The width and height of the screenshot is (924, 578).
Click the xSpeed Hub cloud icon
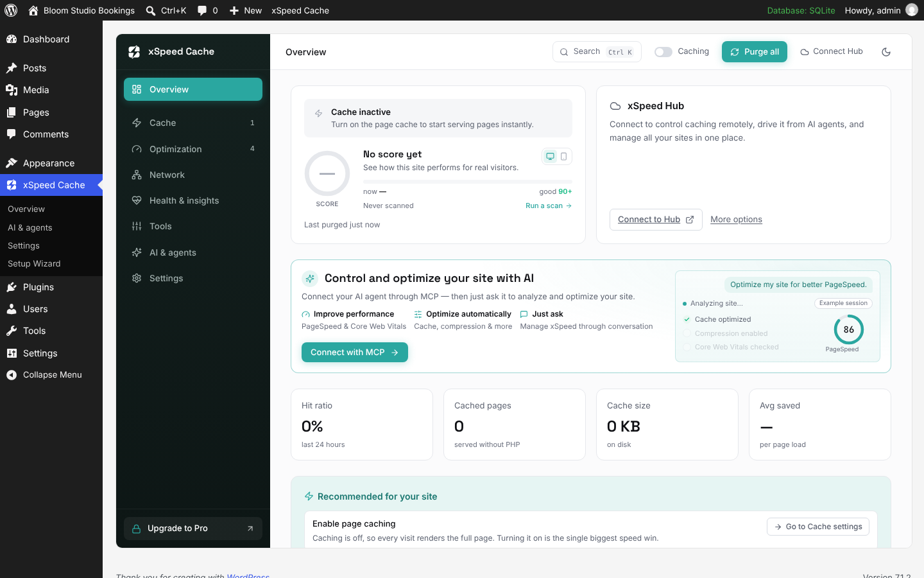click(615, 106)
